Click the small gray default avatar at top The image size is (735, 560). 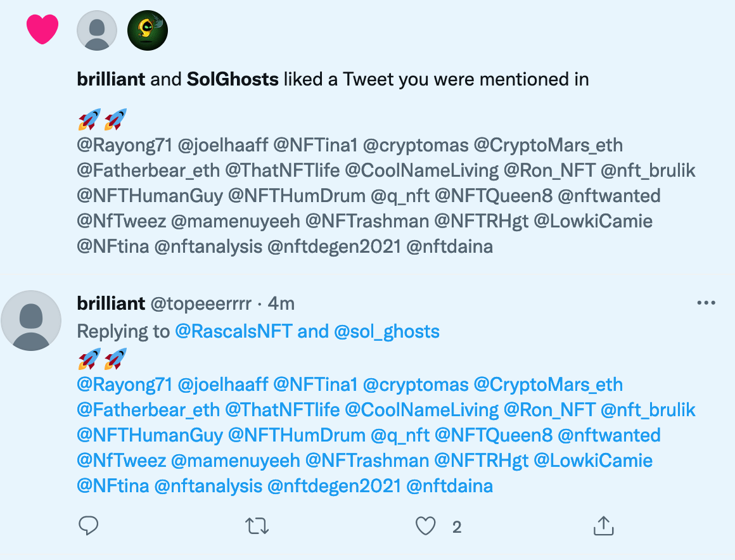pyautogui.click(x=97, y=30)
